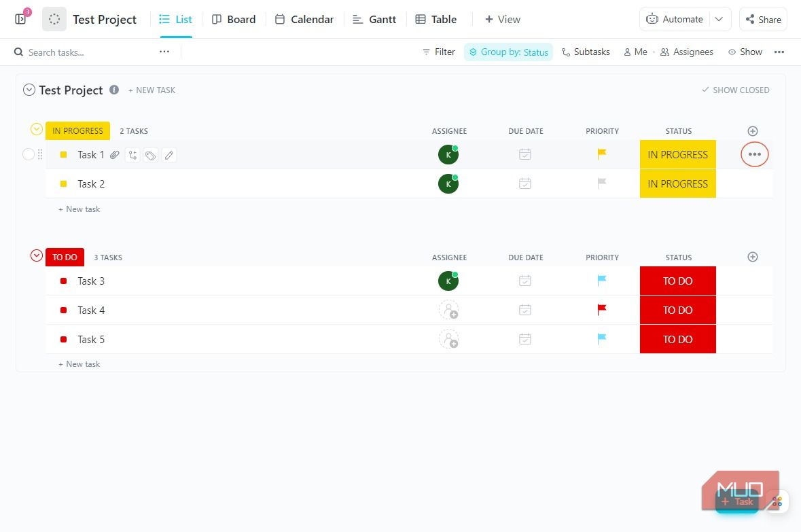Open the Automate dropdown arrow
This screenshot has width=801, height=532.
[x=719, y=20]
